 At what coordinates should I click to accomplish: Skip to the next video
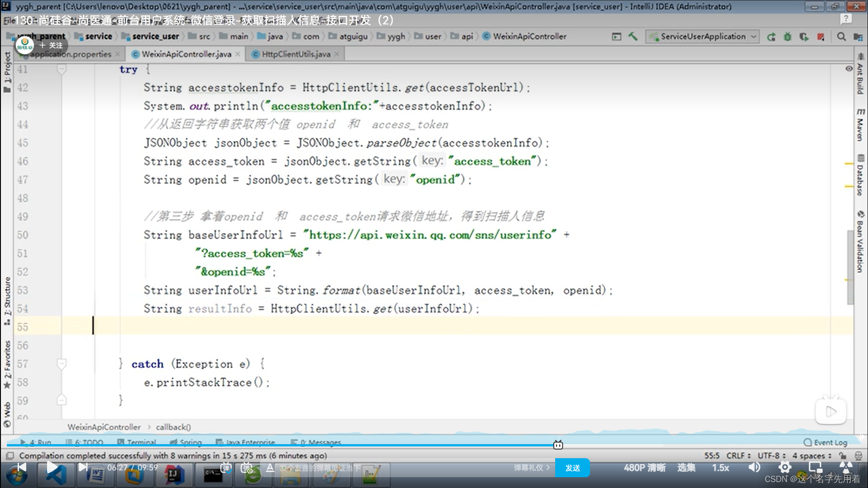83,467
